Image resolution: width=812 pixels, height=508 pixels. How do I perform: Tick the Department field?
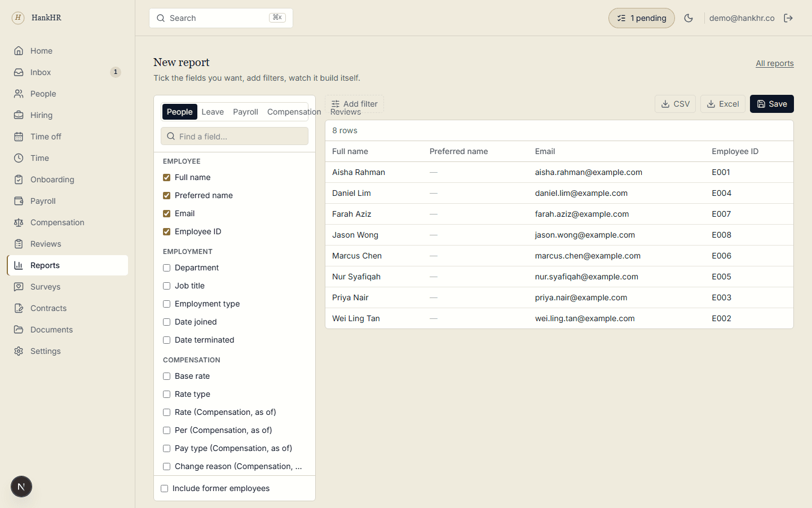(166, 268)
